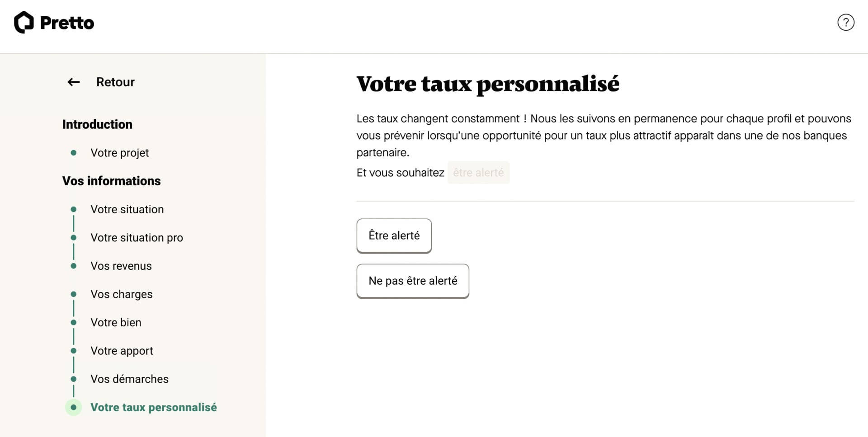Select the Ne pas être alerté option
Viewport: 868px width, 437px height.
pos(412,281)
